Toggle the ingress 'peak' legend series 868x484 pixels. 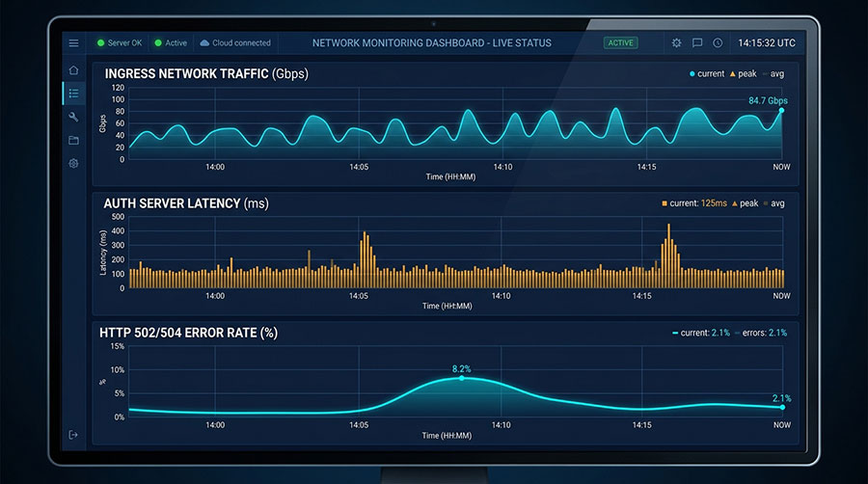pos(743,73)
